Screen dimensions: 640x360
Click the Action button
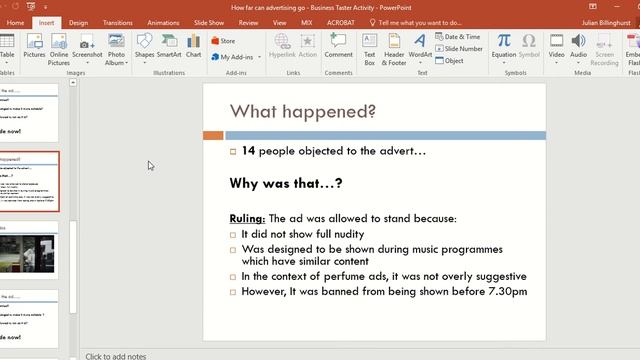coord(308,46)
